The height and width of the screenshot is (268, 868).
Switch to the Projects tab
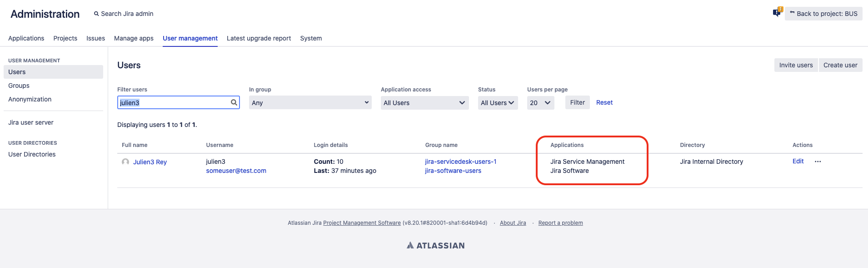[x=65, y=38]
